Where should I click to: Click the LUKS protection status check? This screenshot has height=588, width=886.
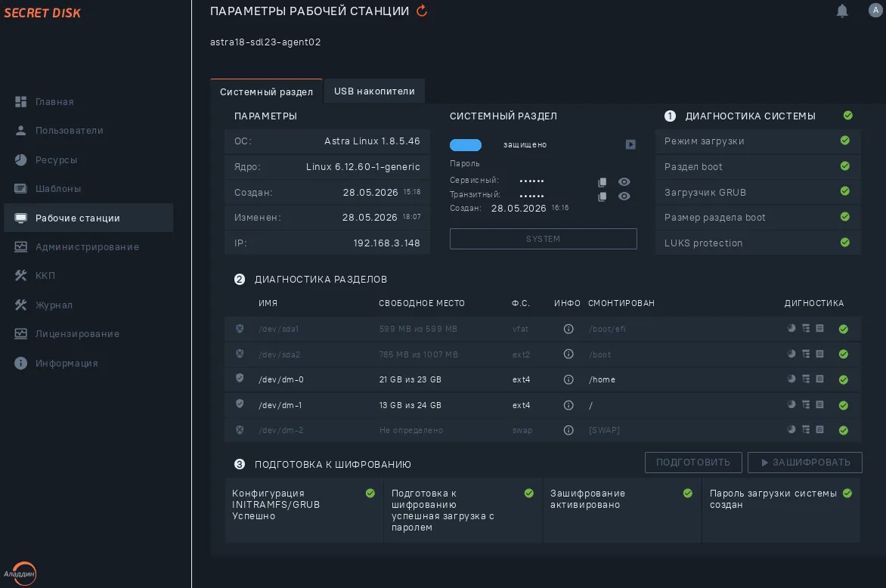click(844, 243)
